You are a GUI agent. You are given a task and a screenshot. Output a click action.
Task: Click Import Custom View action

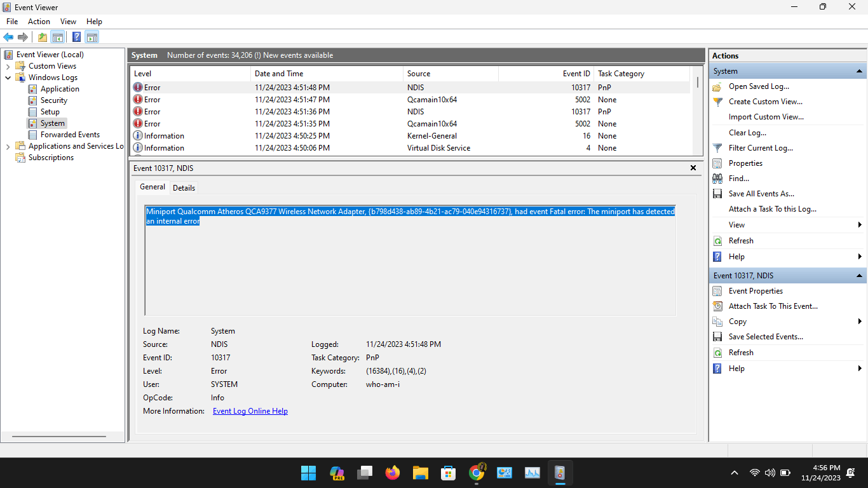pos(766,117)
